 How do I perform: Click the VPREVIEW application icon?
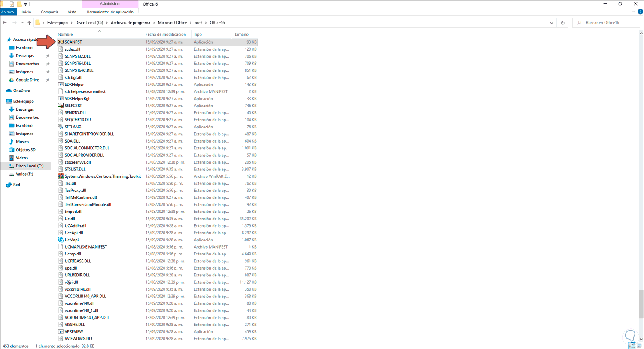tap(61, 331)
